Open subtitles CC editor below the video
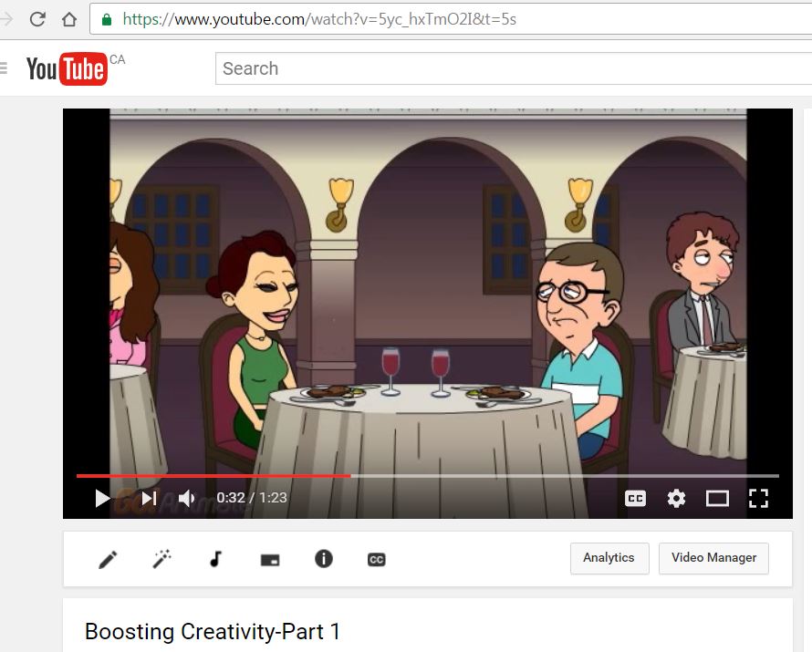The image size is (812, 652). 376,559
